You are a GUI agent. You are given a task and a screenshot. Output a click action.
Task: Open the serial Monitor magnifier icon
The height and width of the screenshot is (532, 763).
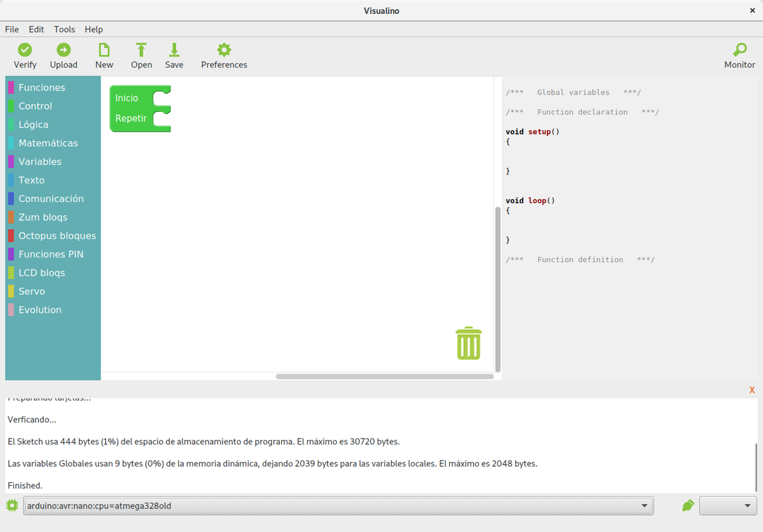point(739,50)
